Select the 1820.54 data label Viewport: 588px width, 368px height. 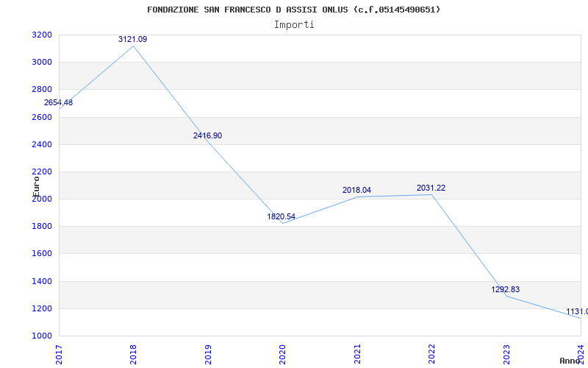(x=282, y=216)
